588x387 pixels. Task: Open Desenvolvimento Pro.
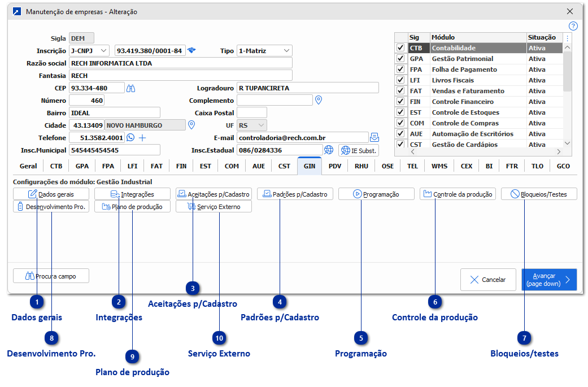(x=51, y=207)
